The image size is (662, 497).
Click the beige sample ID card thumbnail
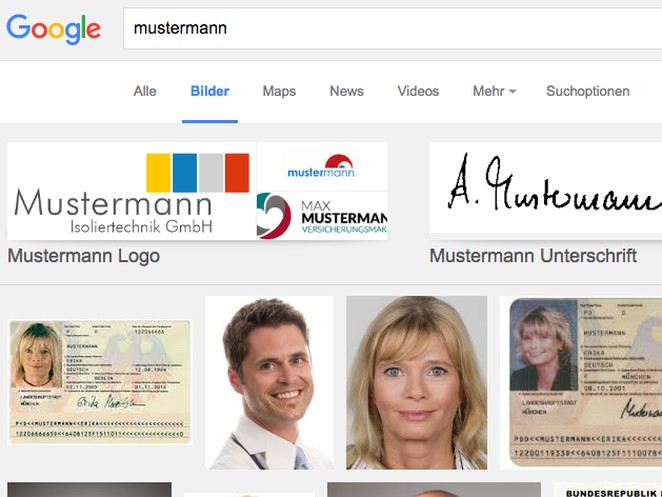click(x=581, y=382)
